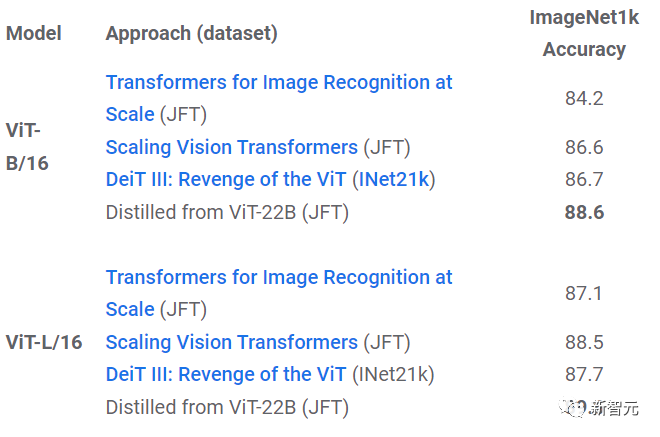Open 'Scaling Vision Transformers' link in ViT-B/16 rows
This screenshot has width=660, height=437.
(x=231, y=147)
